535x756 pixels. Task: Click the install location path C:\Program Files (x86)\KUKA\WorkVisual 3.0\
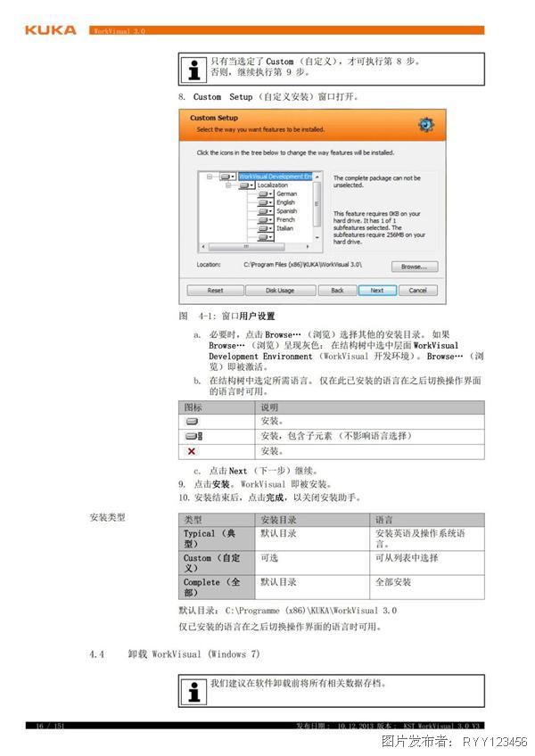click(303, 265)
